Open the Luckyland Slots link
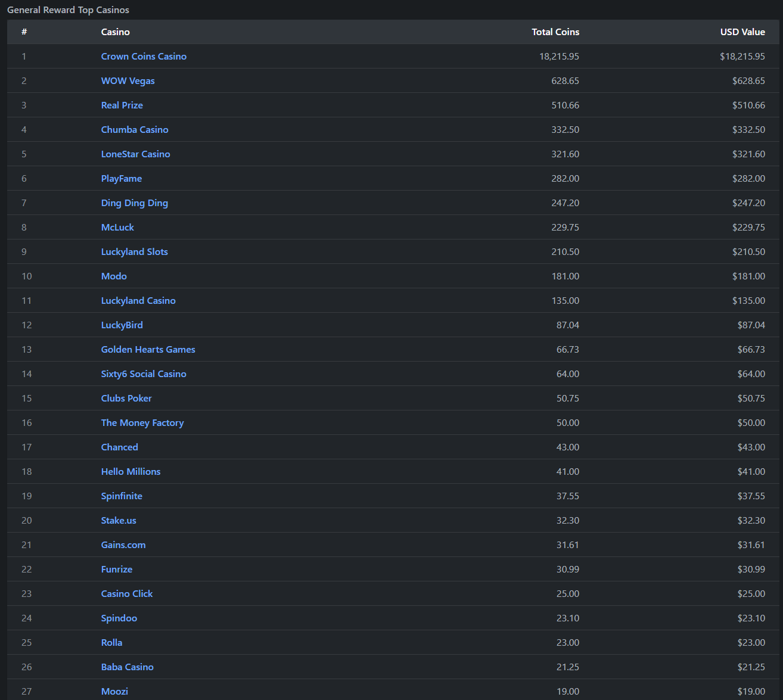The image size is (783, 700). (134, 251)
